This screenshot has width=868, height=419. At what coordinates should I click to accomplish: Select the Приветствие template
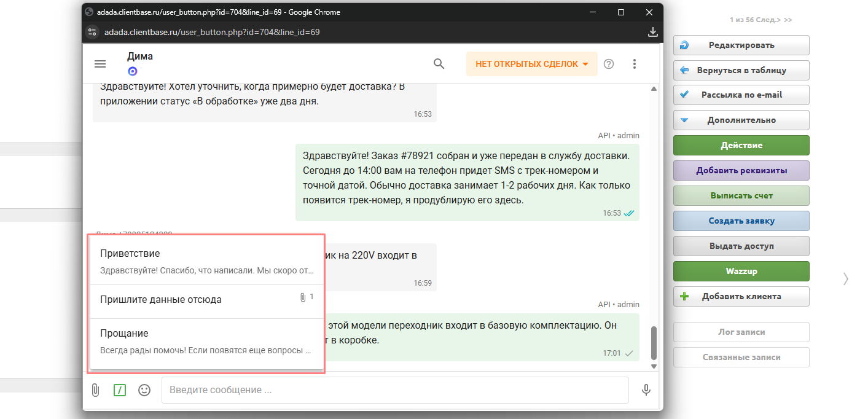pos(206,262)
